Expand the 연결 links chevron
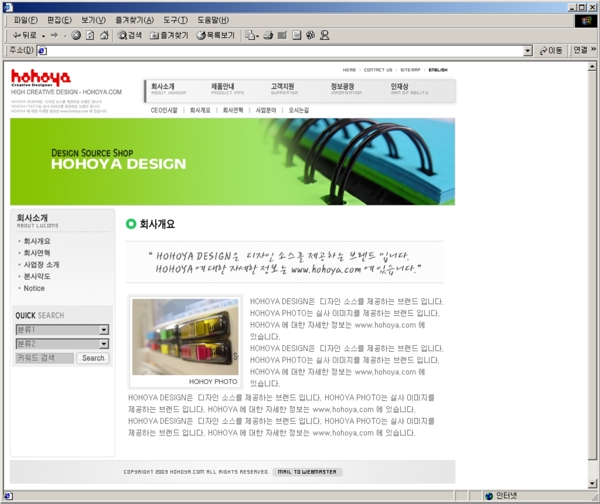Screen dimensions: 600x504 pyautogui.click(x=593, y=50)
